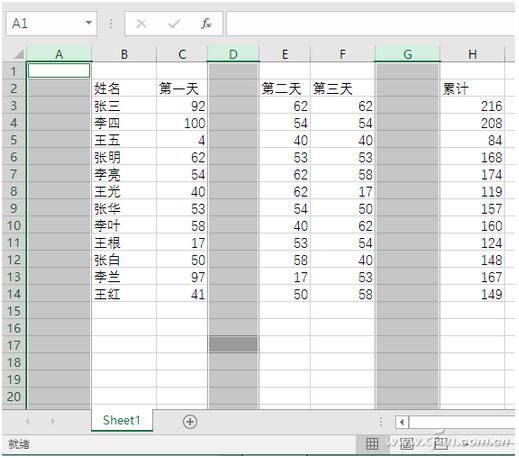Click the name cell 张白
This screenshot has height=458, width=519.
click(x=124, y=260)
